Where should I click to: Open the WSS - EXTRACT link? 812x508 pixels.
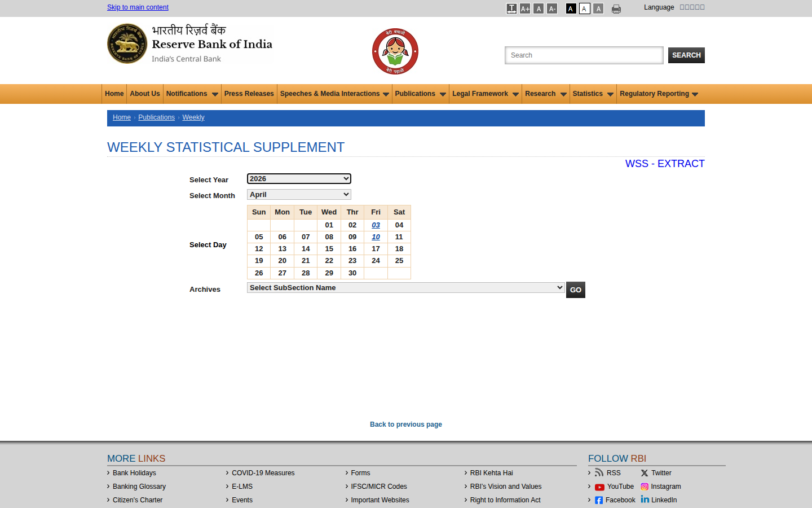[665, 164]
